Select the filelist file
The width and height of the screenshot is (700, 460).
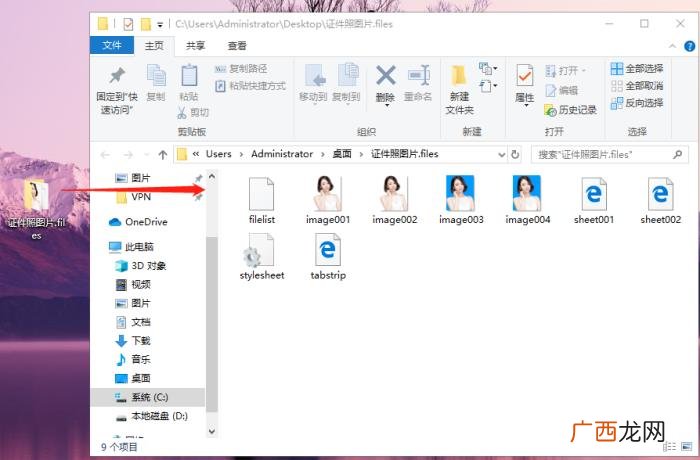(262, 201)
